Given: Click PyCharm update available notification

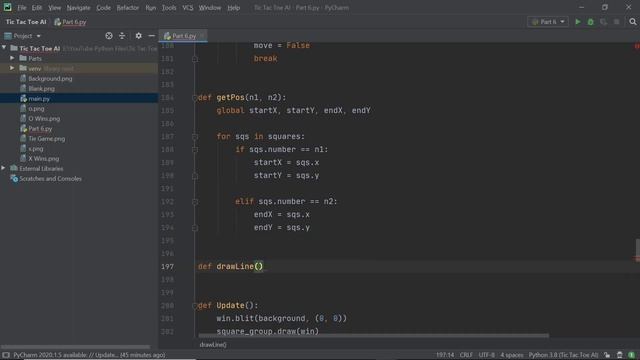Looking at the screenshot, I should (89, 355).
